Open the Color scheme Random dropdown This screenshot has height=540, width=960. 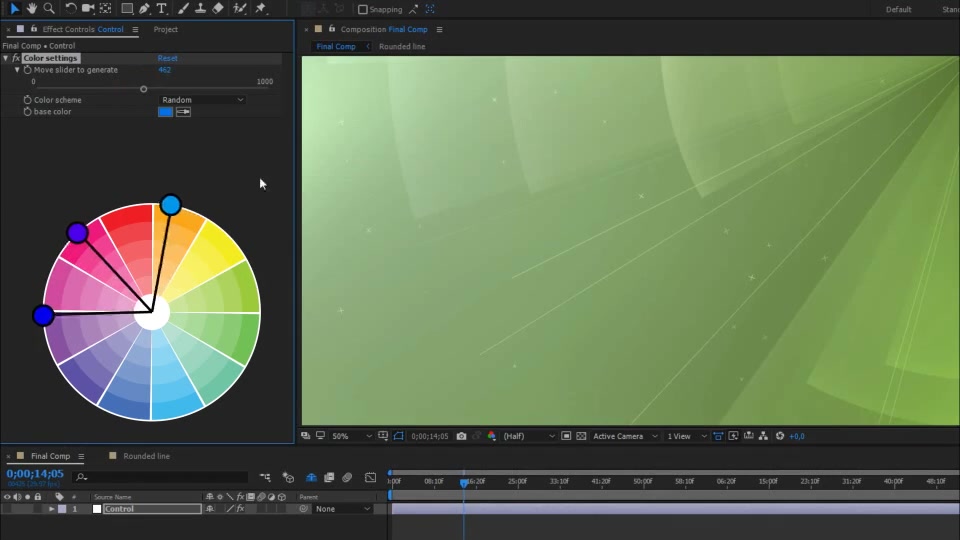[x=202, y=100]
